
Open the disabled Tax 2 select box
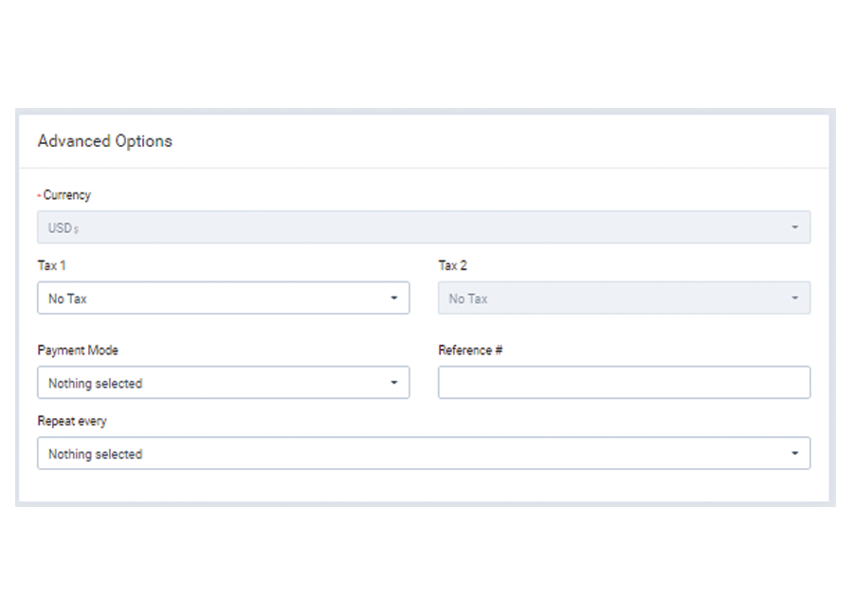(623, 299)
